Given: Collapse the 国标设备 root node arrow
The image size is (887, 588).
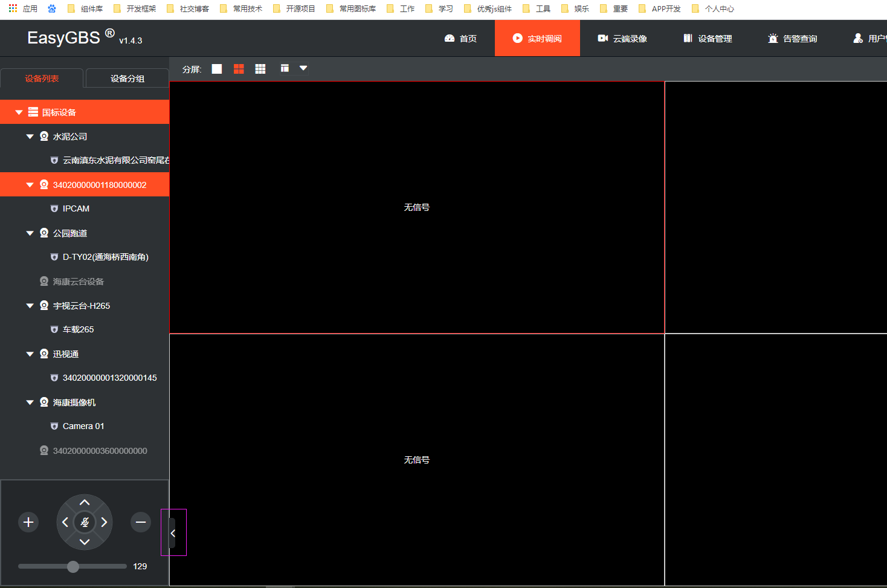Looking at the screenshot, I should pyautogui.click(x=19, y=112).
